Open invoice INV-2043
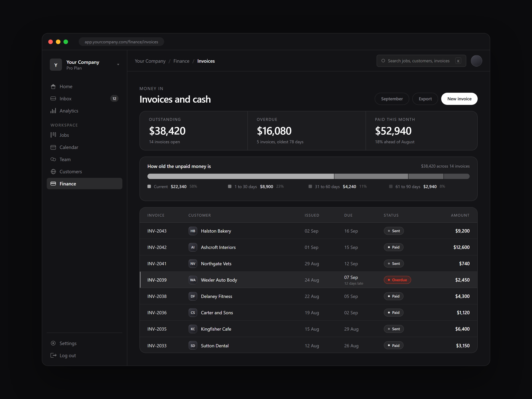Image resolution: width=532 pixels, height=399 pixels. pos(157,231)
